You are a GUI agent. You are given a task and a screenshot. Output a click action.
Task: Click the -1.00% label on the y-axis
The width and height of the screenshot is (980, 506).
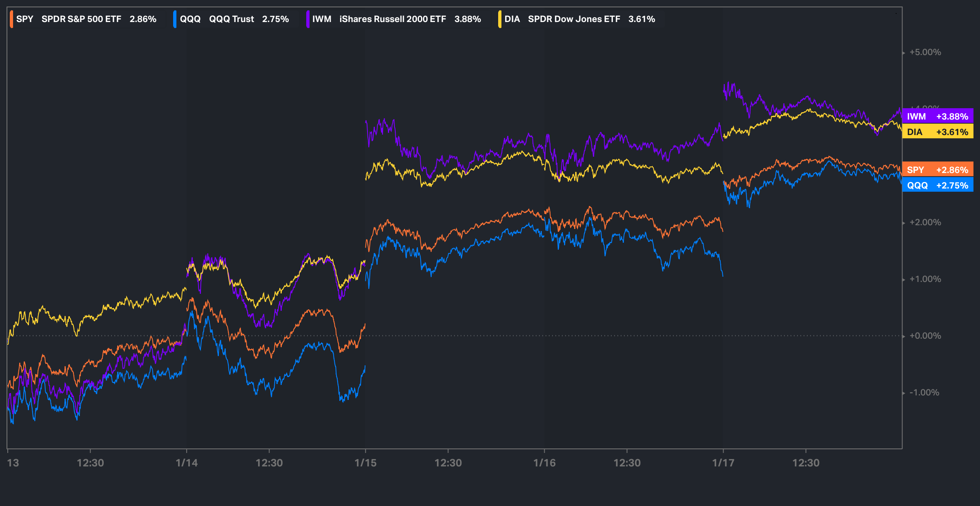point(924,393)
